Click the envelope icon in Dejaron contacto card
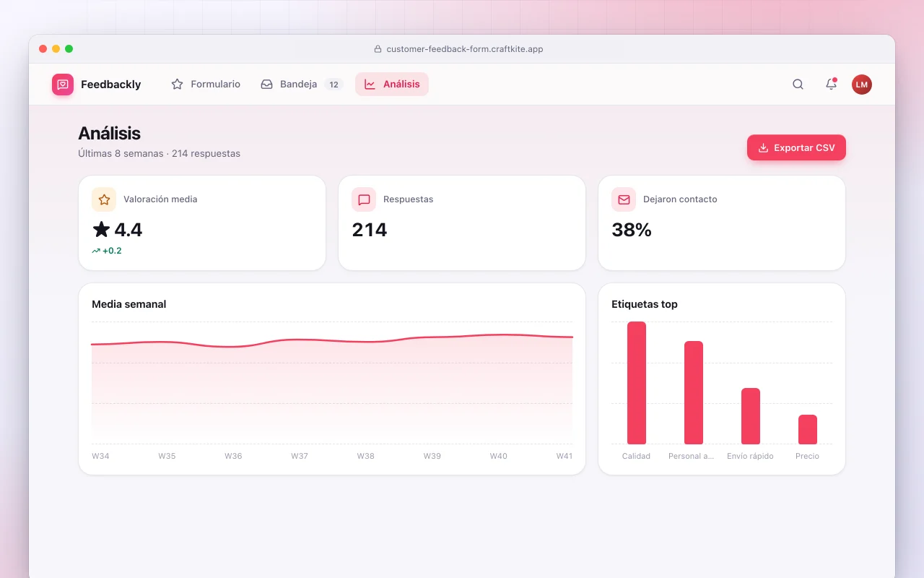Image resolution: width=924 pixels, height=578 pixels. click(624, 199)
